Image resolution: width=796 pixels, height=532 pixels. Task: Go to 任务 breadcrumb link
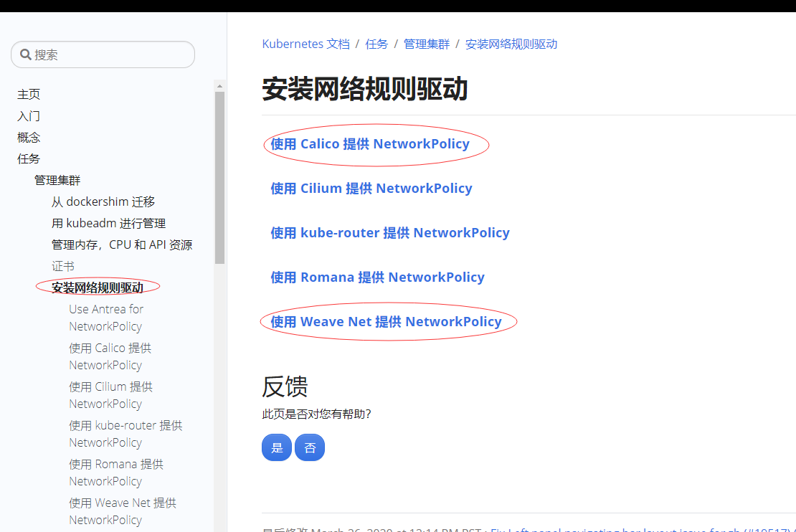pos(376,44)
